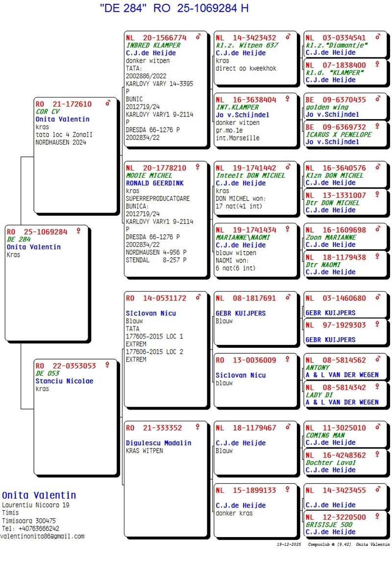Click the owner heading Onita Valentin at bottom left
The image size is (392, 563).
pyautogui.click(x=39, y=495)
